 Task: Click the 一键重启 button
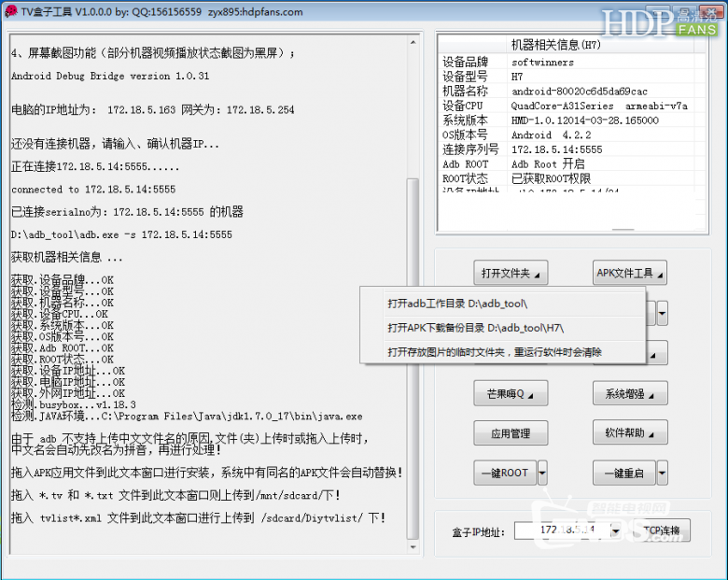(x=624, y=474)
